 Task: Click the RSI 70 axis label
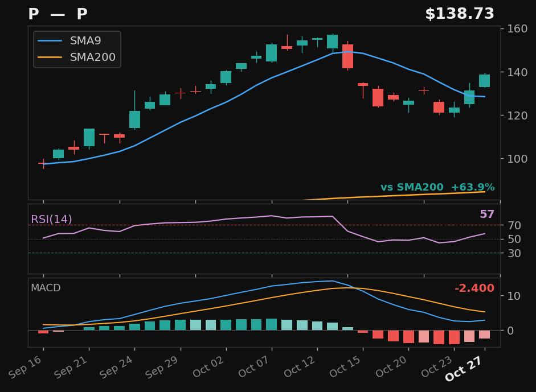pos(514,225)
